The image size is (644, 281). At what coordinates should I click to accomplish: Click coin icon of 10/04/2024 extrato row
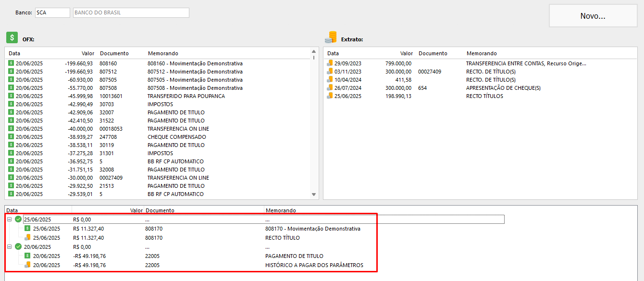(330, 80)
